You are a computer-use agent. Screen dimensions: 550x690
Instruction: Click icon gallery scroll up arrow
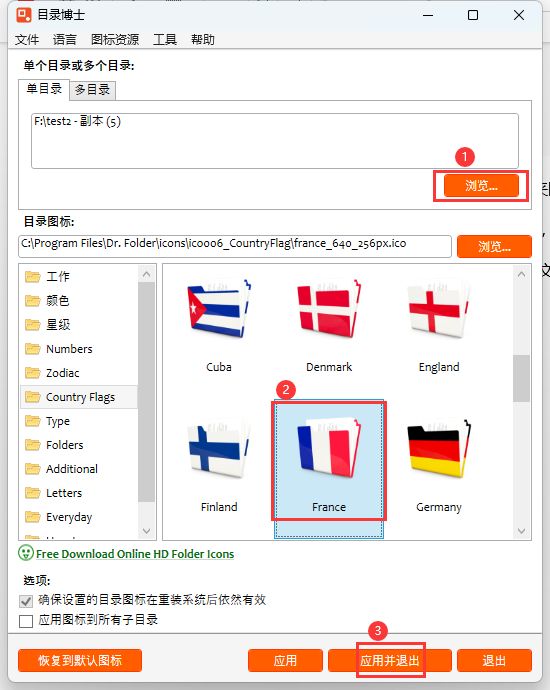point(521,275)
